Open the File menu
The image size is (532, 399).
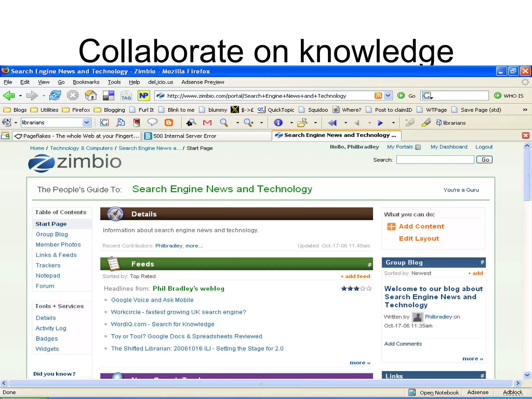point(8,82)
